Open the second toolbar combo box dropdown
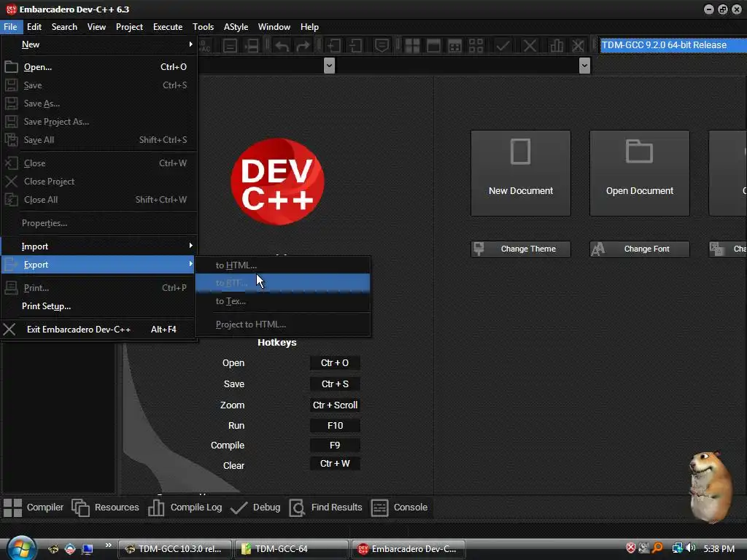The height and width of the screenshot is (560, 747). [584, 65]
